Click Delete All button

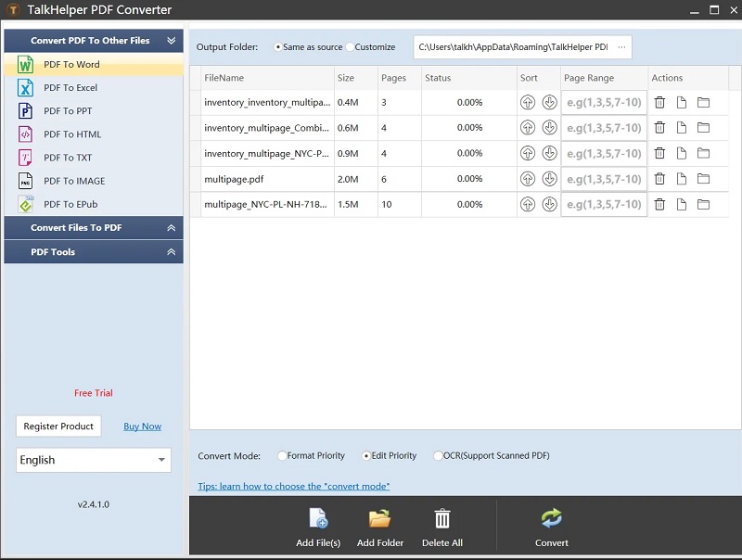[442, 528]
